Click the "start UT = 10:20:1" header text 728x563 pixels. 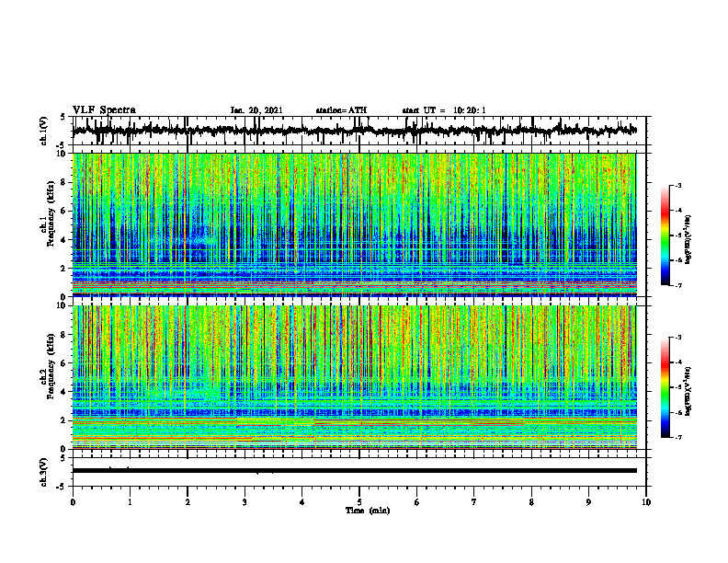[x=444, y=110]
